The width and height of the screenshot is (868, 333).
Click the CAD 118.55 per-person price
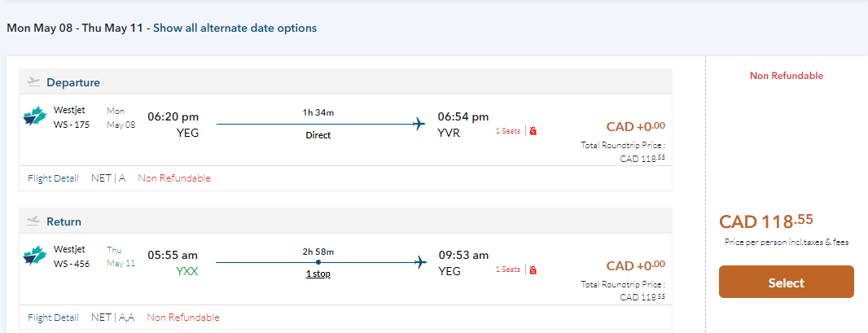pos(765,221)
